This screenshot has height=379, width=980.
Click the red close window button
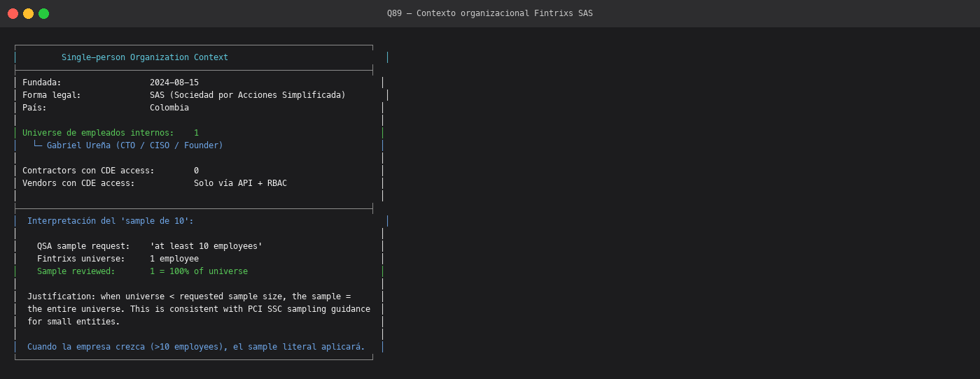point(13,13)
